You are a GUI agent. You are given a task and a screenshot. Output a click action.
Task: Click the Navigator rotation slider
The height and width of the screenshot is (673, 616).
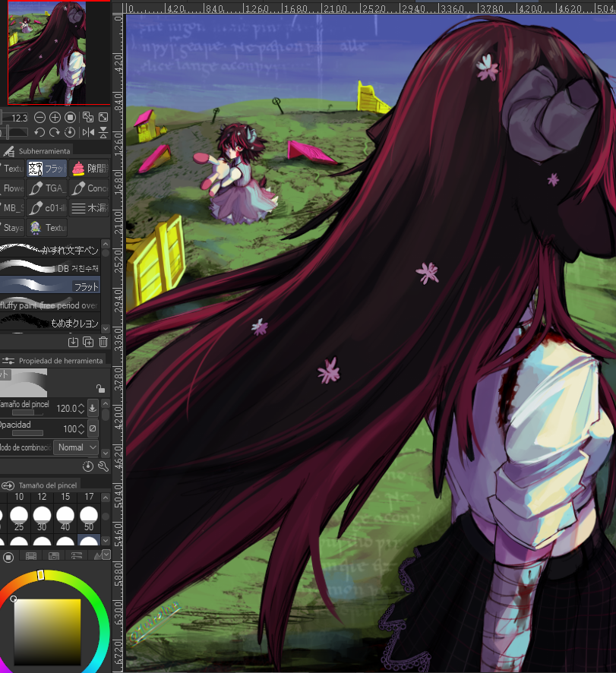(x=14, y=133)
